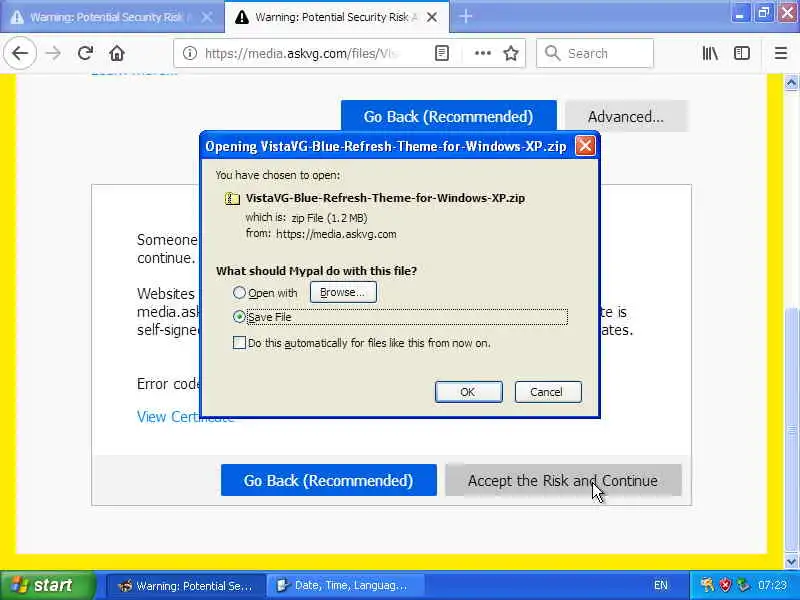Click the taskbar clock showing 07:23

(772, 585)
